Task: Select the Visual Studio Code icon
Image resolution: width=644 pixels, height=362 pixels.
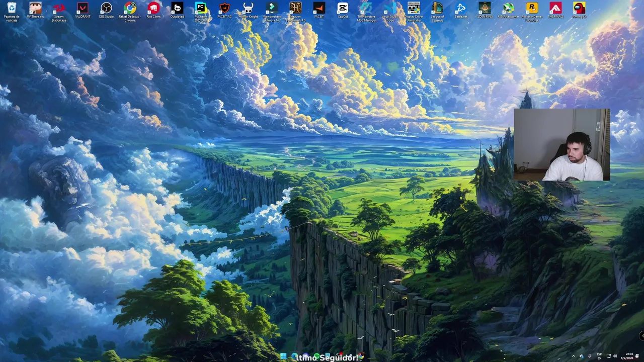Action: (x=390, y=11)
